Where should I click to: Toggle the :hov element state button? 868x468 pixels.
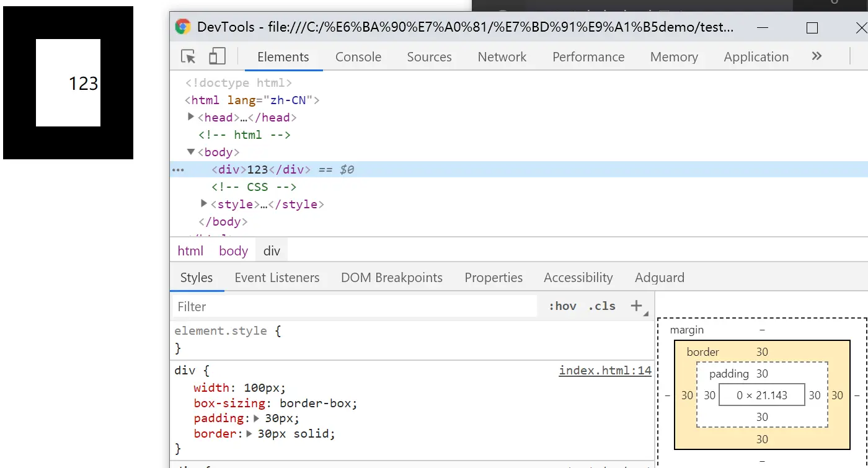pos(562,306)
